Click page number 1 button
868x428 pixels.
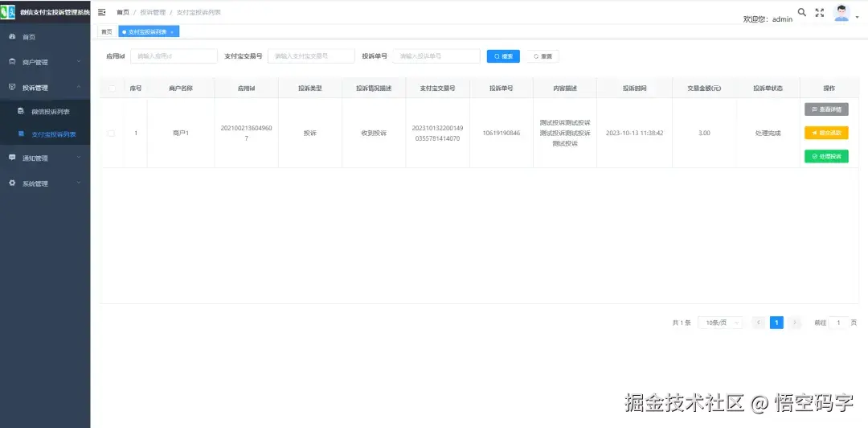point(776,323)
